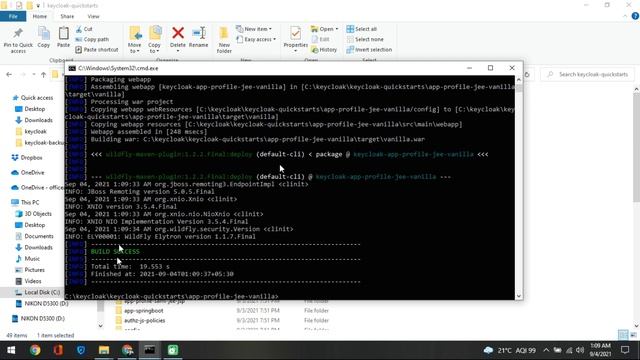Choose Paste shortcut in ribbon
Screen dimensions: 640x360
point(97,49)
